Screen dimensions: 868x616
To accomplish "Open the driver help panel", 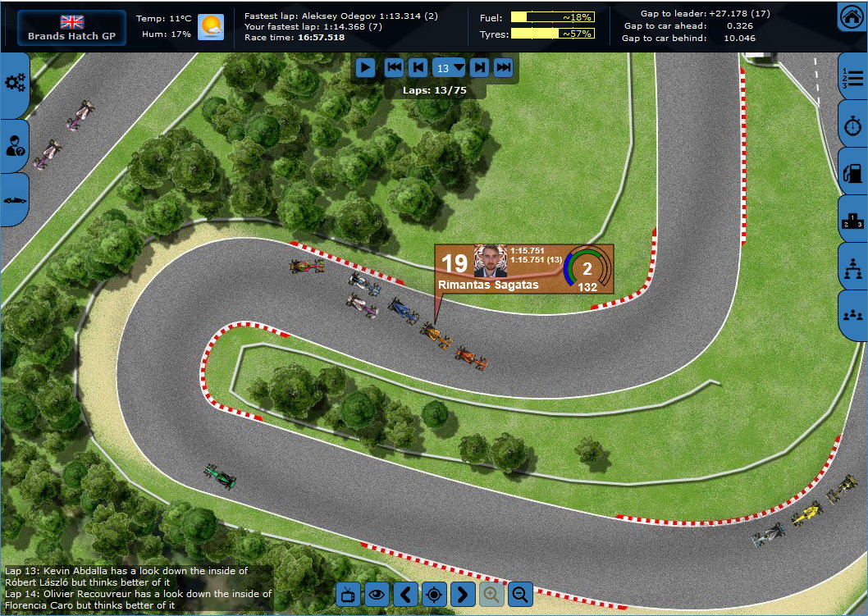I will 15,145.
